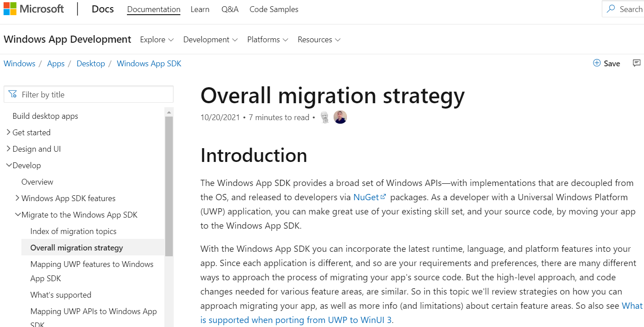644x327 pixels.
Task: Open the feedback comment icon
Action: (637, 63)
